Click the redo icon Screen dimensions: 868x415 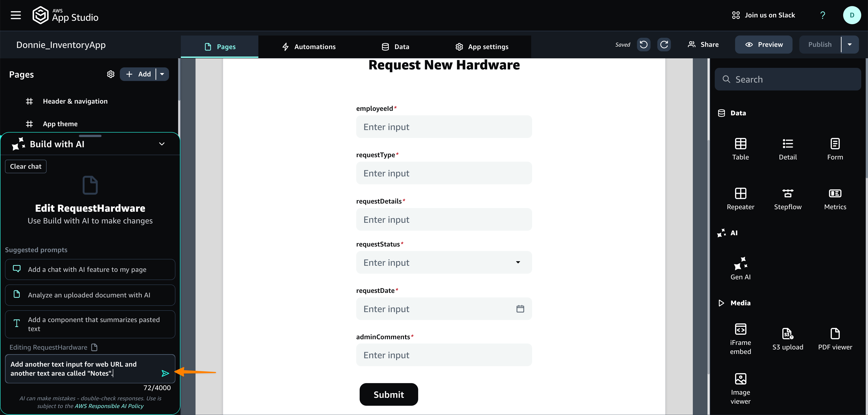point(664,45)
